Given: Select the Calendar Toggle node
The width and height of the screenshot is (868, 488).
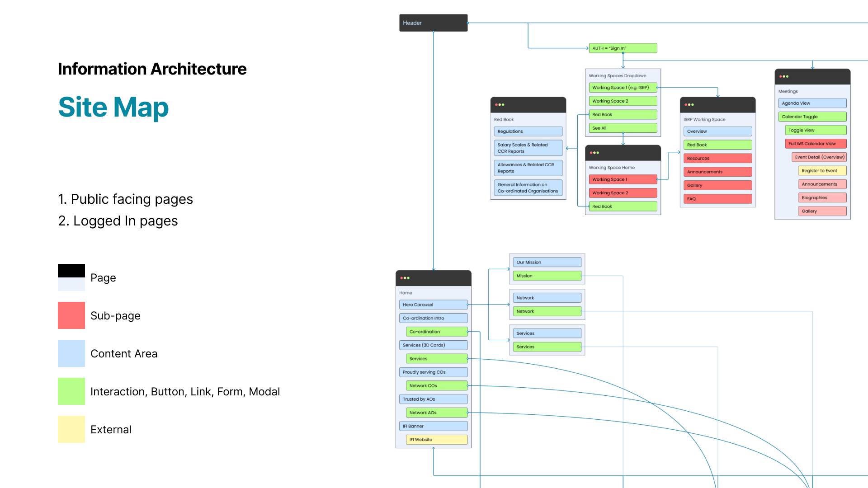Looking at the screenshot, I should point(812,117).
